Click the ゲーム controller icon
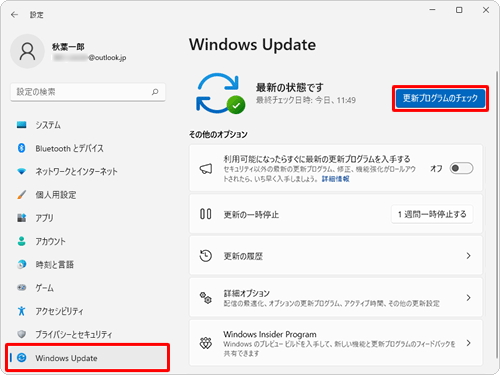 coord(22,287)
